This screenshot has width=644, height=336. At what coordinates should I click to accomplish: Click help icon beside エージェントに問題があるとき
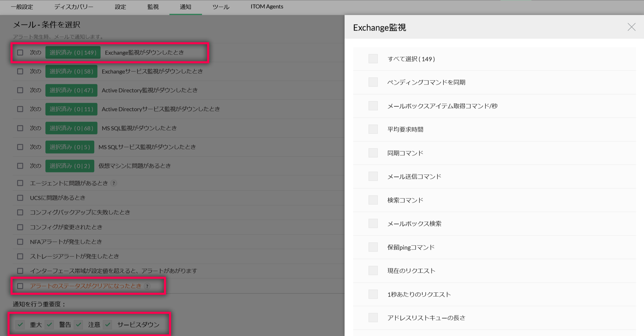click(114, 183)
